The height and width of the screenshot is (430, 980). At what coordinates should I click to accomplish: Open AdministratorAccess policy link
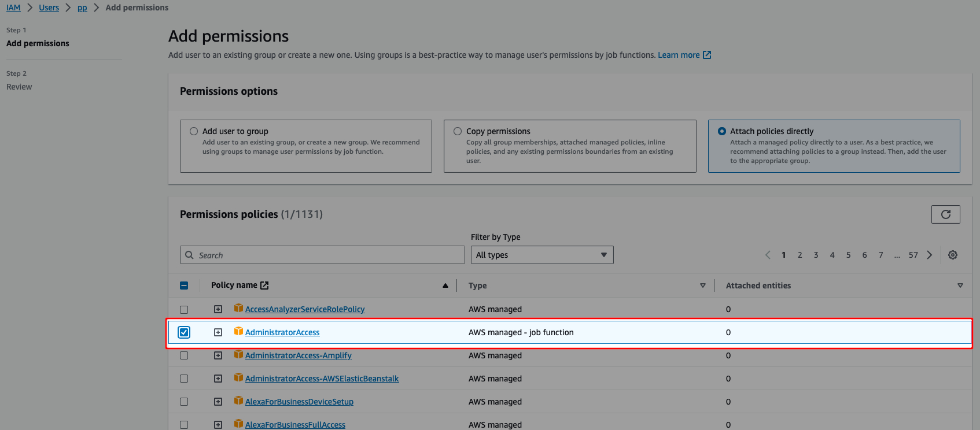point(282,332)
